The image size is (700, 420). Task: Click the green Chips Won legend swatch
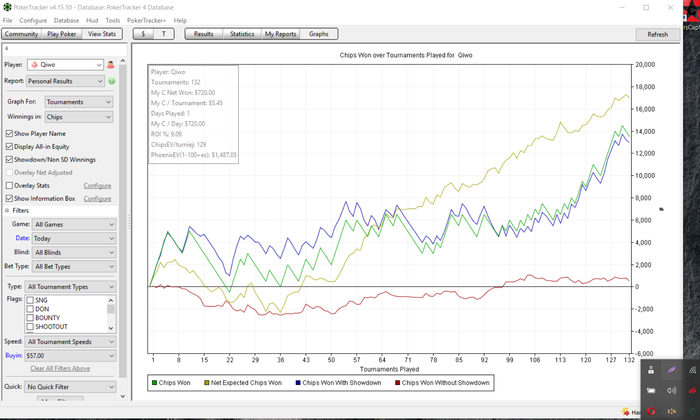click(x=155, y=382)
